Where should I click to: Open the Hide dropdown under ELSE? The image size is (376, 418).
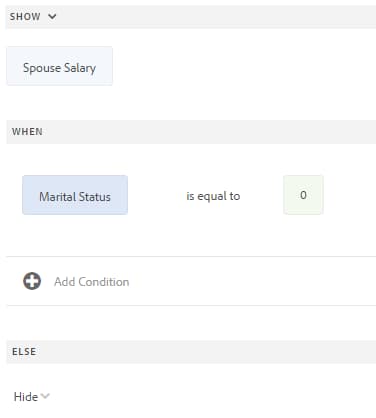[x=32, y=397]
